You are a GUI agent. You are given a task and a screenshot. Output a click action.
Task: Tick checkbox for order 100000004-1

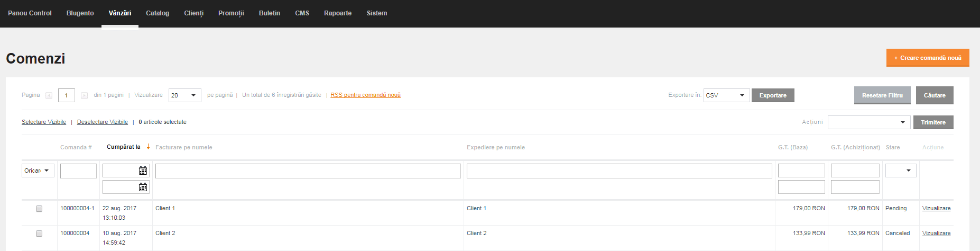pos(39,209)
